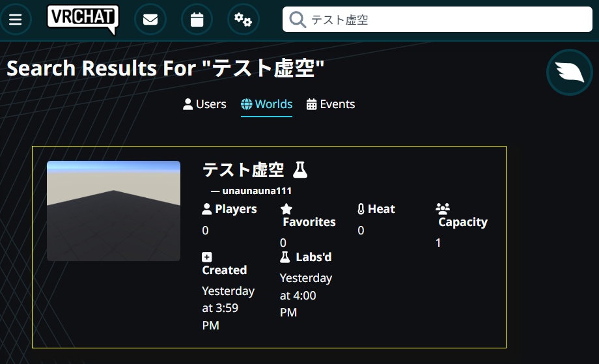Click the Labs flask icon beside world title
Image resolution: width=599 pixels, height=364 pixels.
point(299,170)
